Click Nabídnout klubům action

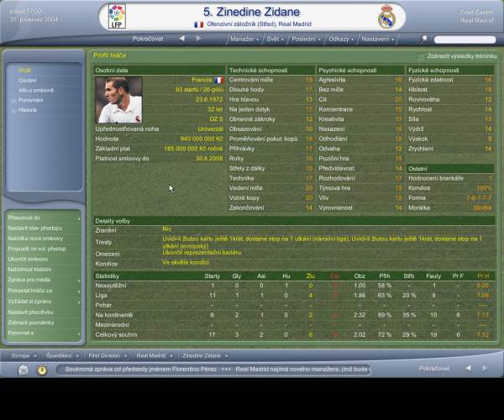(x=29, y=270)
